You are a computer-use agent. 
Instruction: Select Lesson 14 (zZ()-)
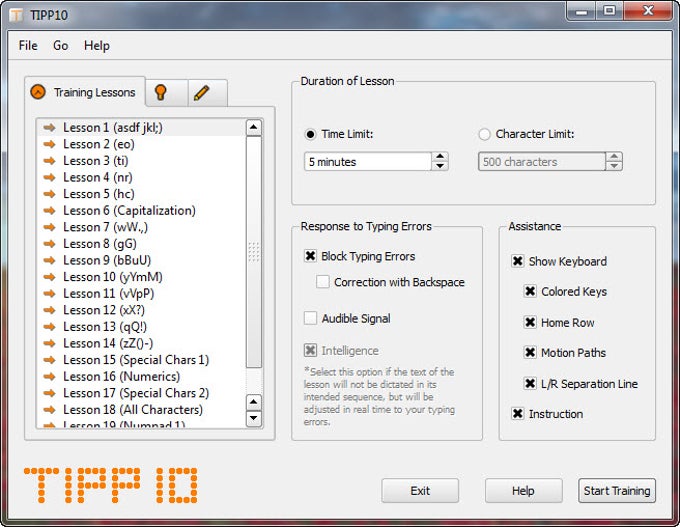pyautogui.click(x=142, y=343)
